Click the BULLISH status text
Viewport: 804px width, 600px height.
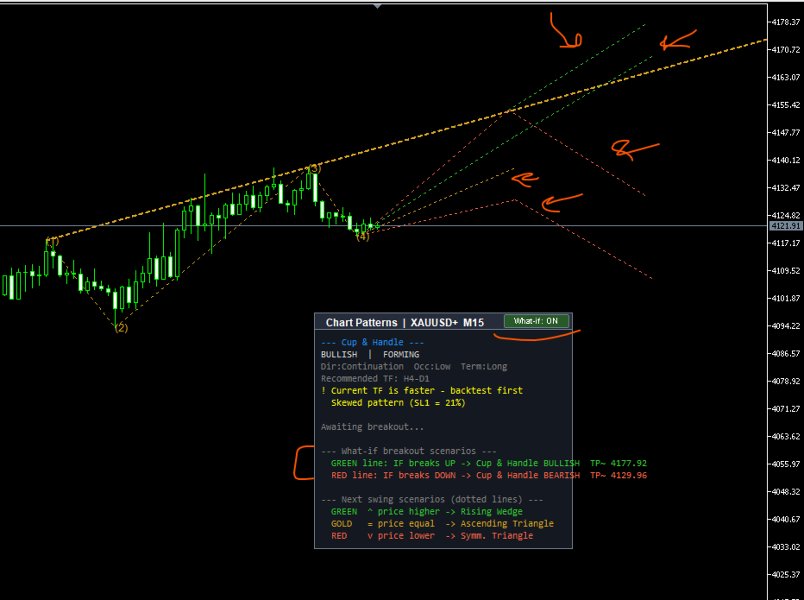click(x=339, y=354)
